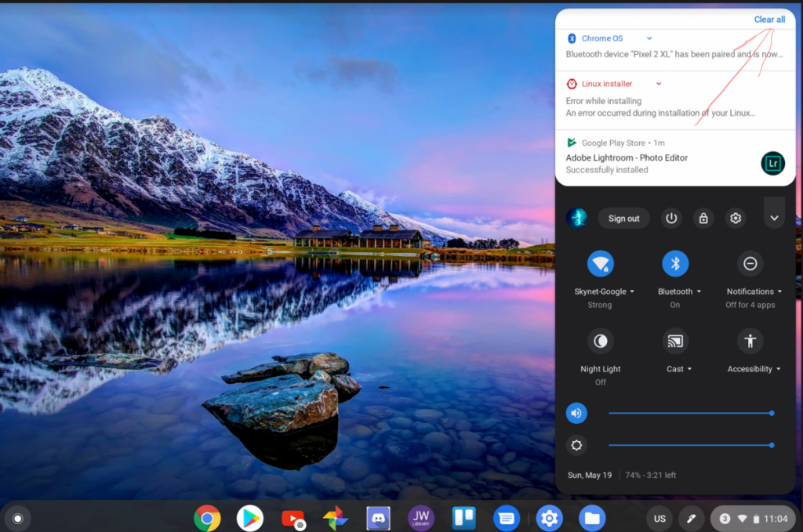Open the Accessibility options menu
This screenshot has height=532, width=803.
coord(754,369)
